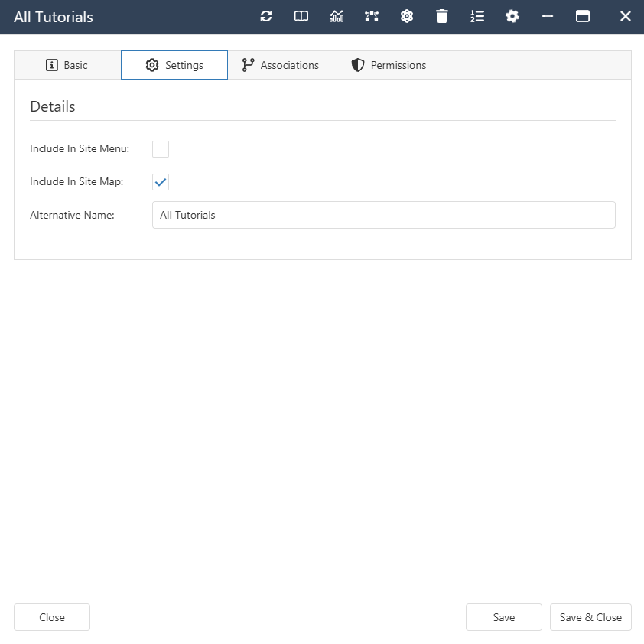Click inside the Alternative Name field
Screen dimensions: 644x644
pyautogui.click(x=382, y=215)
